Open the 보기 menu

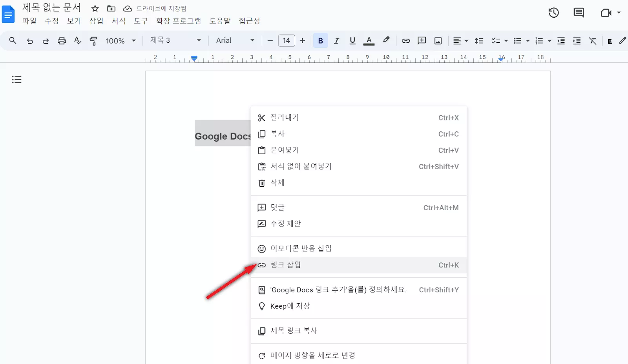[x=74, y=21]
